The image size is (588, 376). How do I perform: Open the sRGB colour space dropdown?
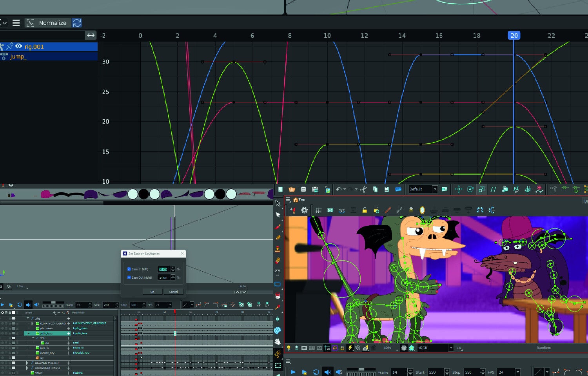[x=451, y=348]
